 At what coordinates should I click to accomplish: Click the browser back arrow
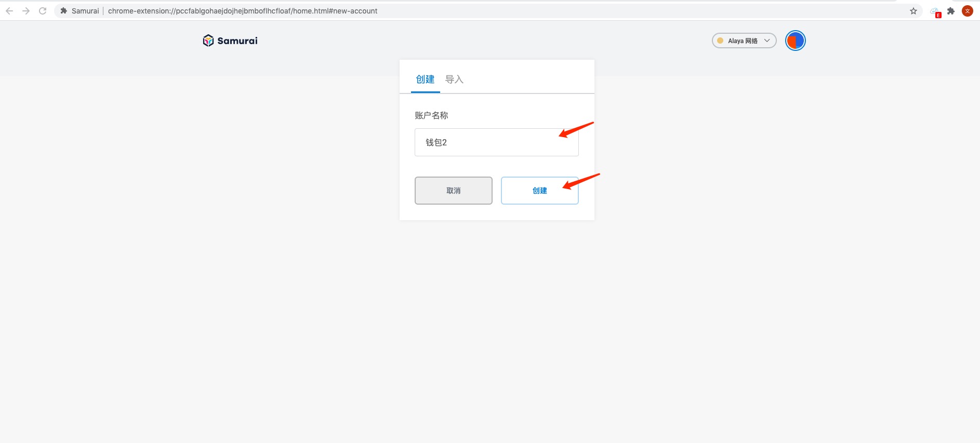9,11
